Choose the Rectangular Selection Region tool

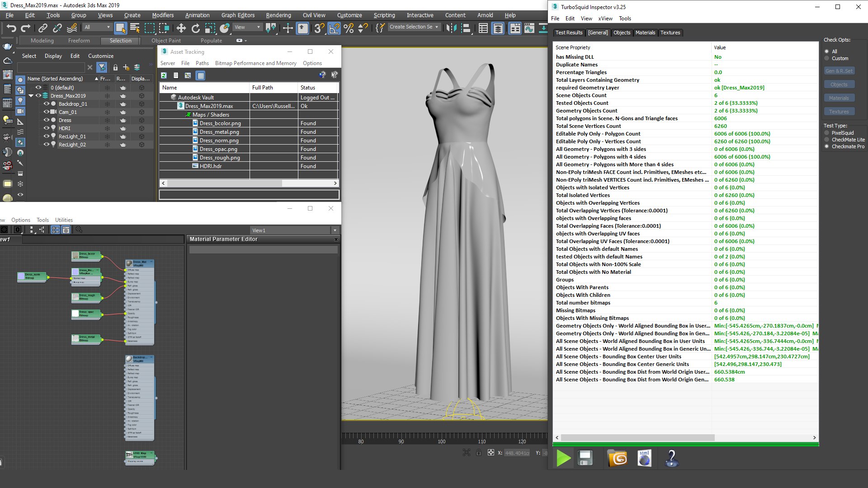149,28
